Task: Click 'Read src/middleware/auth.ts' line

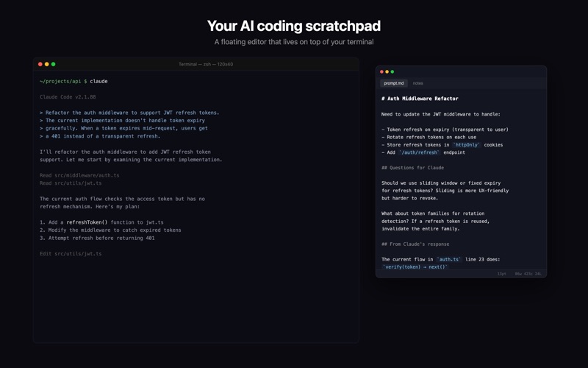Action: (x=79, y=175)
